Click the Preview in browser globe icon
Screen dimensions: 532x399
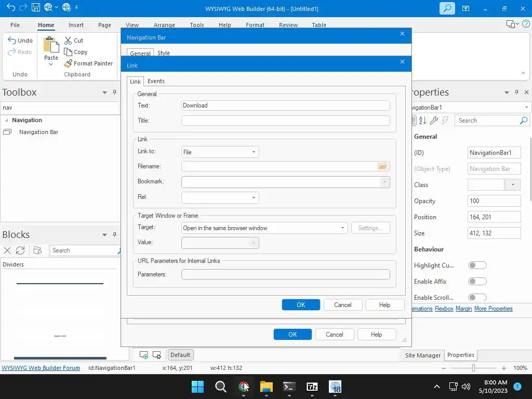pos(48,7)
